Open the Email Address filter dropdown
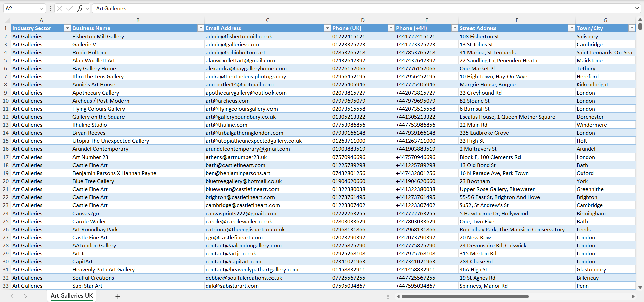Image resolution: width=644 pixels, height=302 pixels. [x=327, y=28]
